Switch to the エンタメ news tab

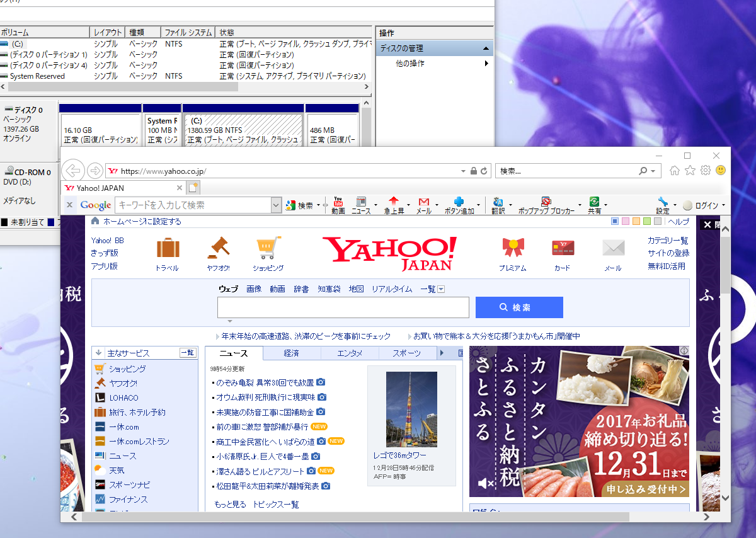350,353
